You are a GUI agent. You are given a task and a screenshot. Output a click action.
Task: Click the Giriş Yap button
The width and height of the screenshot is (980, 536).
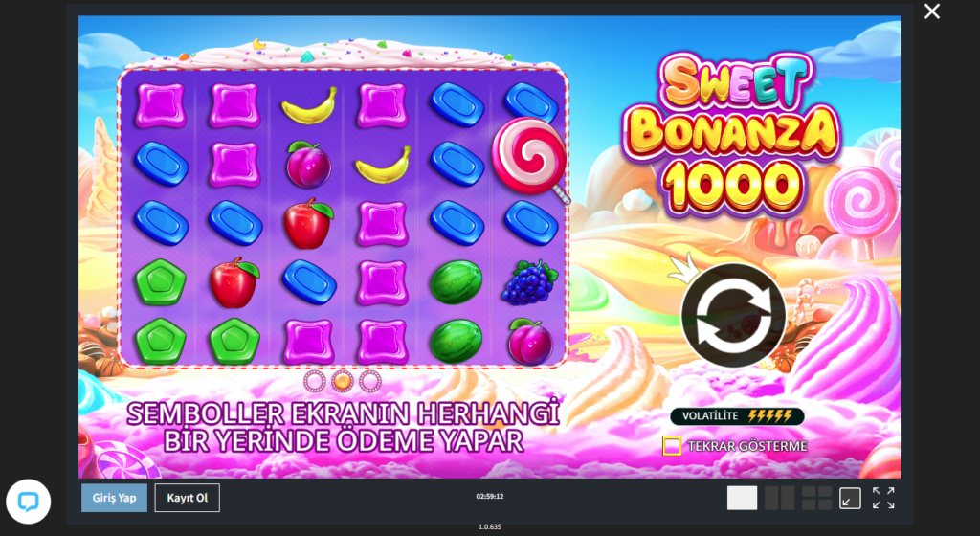tap(115, 498)
